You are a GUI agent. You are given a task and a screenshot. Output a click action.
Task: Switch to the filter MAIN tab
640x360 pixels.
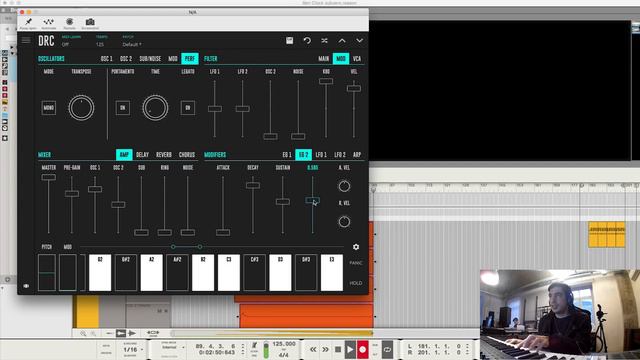click(324, 59)
